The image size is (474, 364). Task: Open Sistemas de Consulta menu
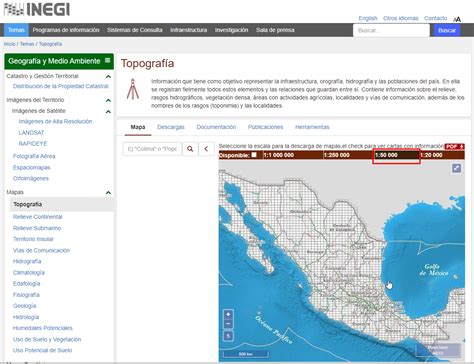coord(135,30)
